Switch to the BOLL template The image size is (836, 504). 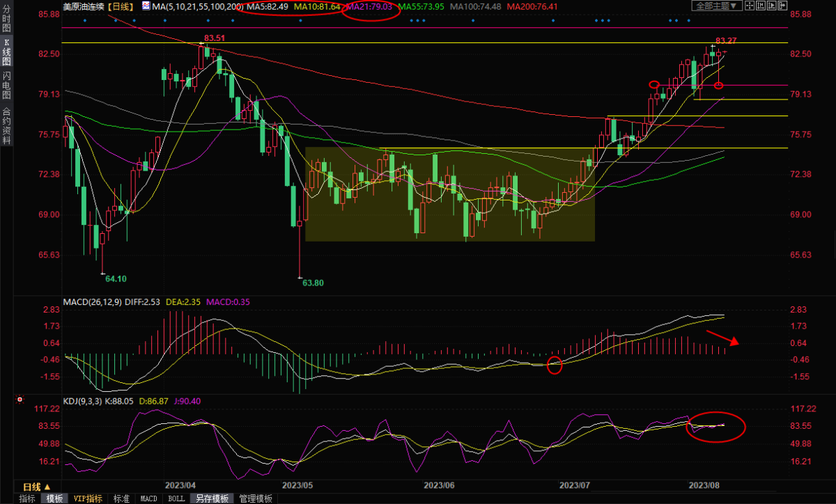(176, 498)
